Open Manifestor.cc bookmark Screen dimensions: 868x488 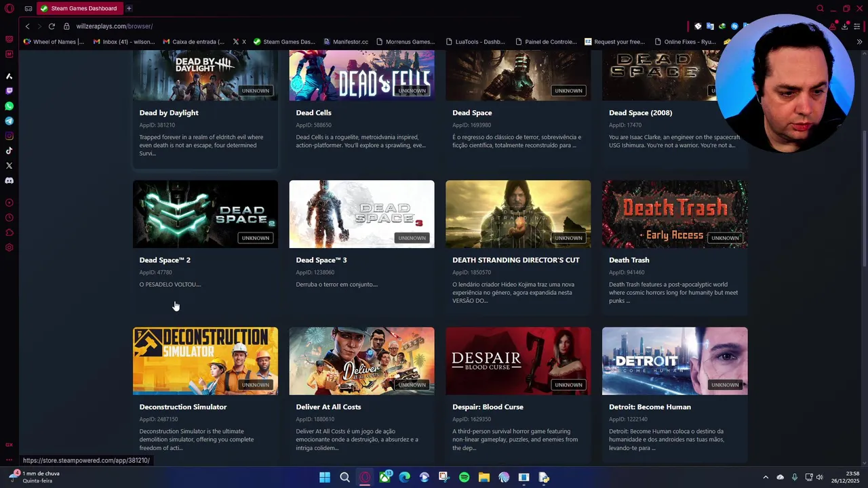click(x=346, y=41)
